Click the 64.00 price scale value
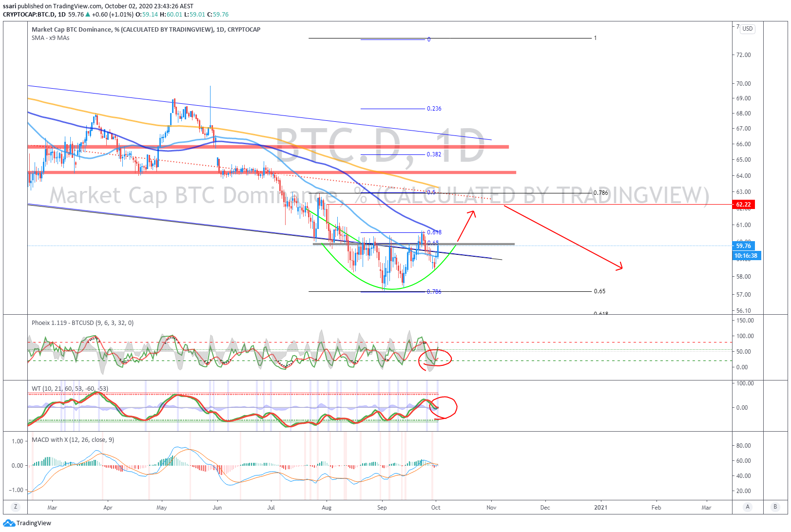791x532 pixels. pyautogui.click(x=743, y=176)
